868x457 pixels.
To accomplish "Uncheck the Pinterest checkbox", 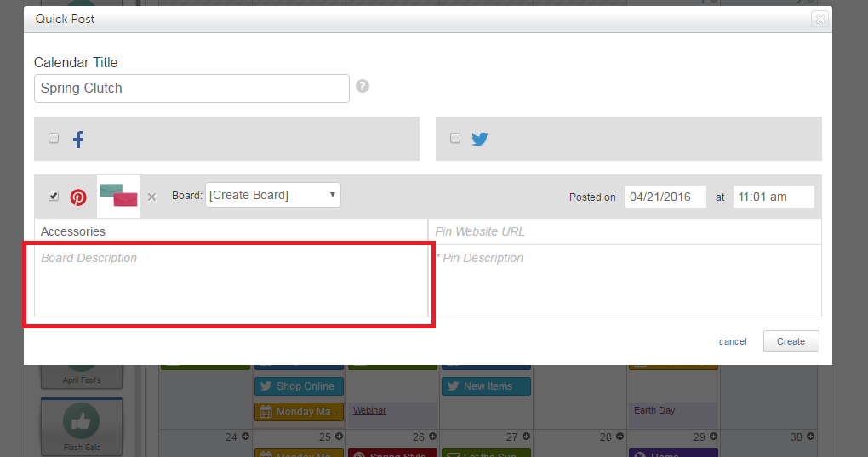I will tap(54, 196).
